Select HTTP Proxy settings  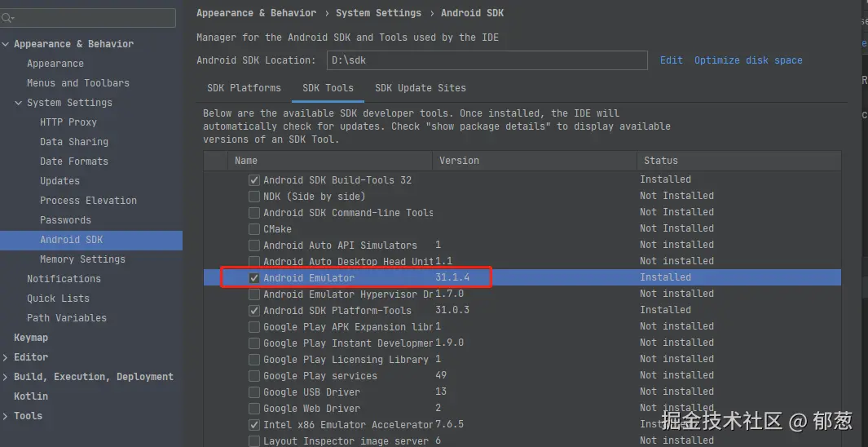pyautogui.click(x=68, y=122)
